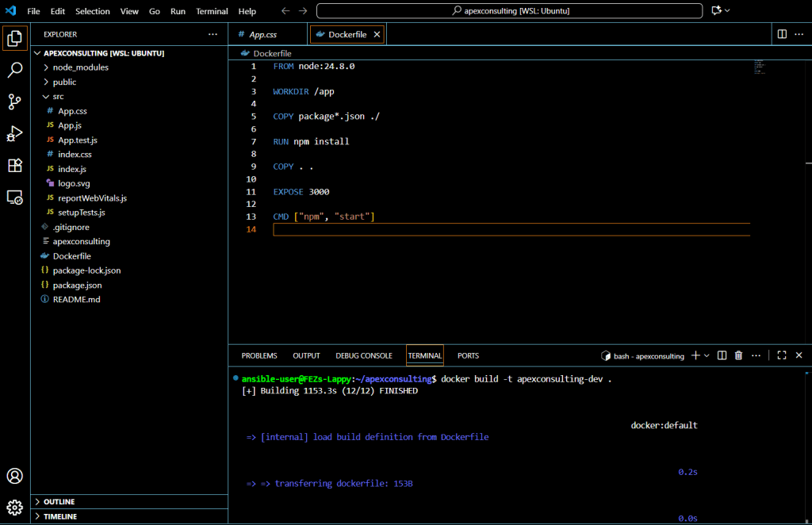812x525 pixels.
Task: Split the terminal pane
Action: 722,356
